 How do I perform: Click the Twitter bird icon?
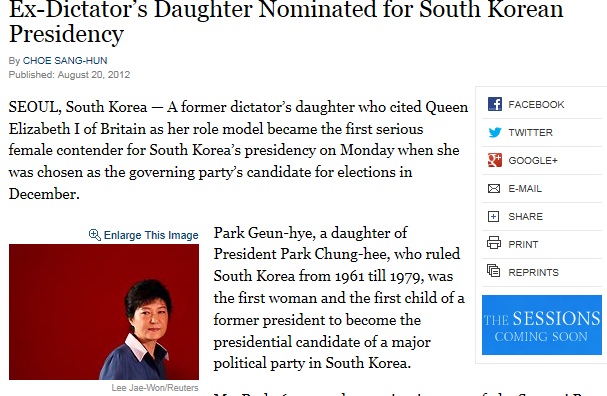(x=494, y=132)
